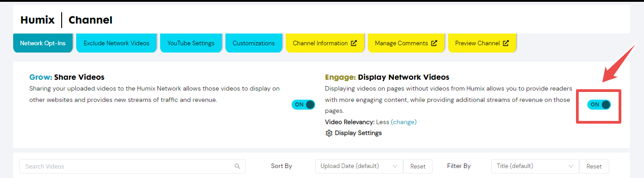
Task: Open the Preview Channel tab
Action: click(482, 43)
